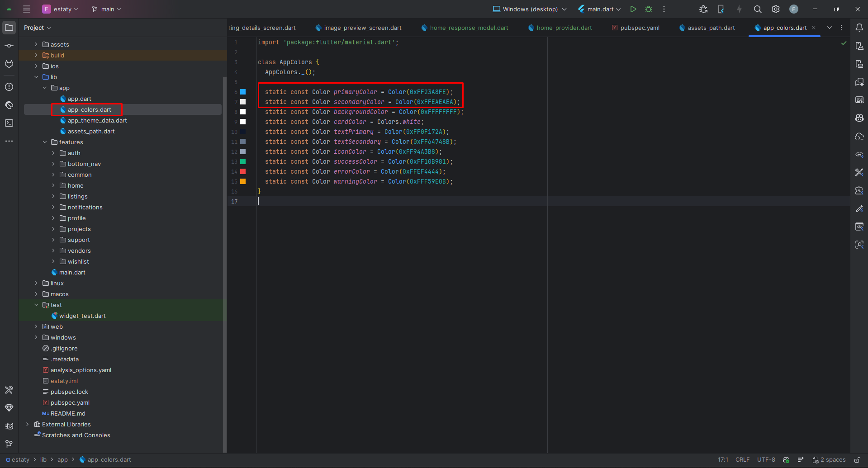Open the Project view mode dropdown
Image resolution: width=868 pixels, height=468 pixels.
tap(38, 28)
